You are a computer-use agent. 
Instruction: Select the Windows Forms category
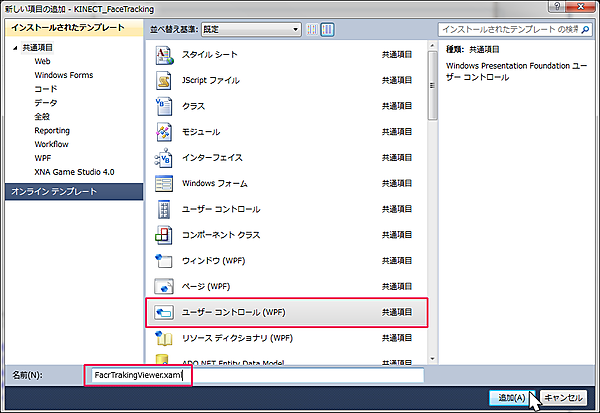64,75
